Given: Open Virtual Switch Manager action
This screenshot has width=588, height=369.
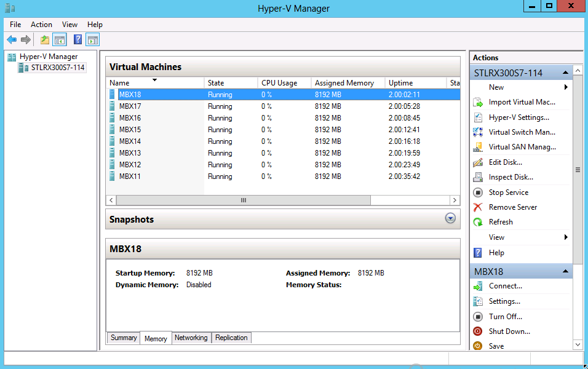Looking at the screenshot, I should coord(522,132).
